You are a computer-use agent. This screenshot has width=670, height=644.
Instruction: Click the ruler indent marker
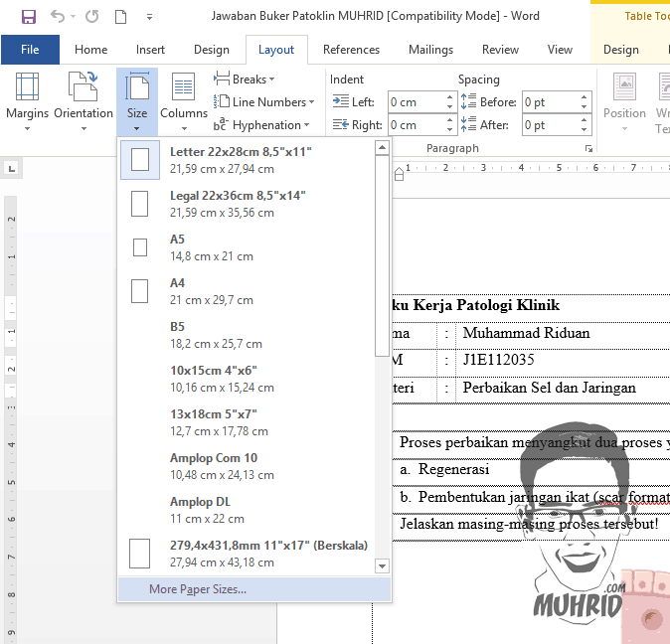(399, 174)
